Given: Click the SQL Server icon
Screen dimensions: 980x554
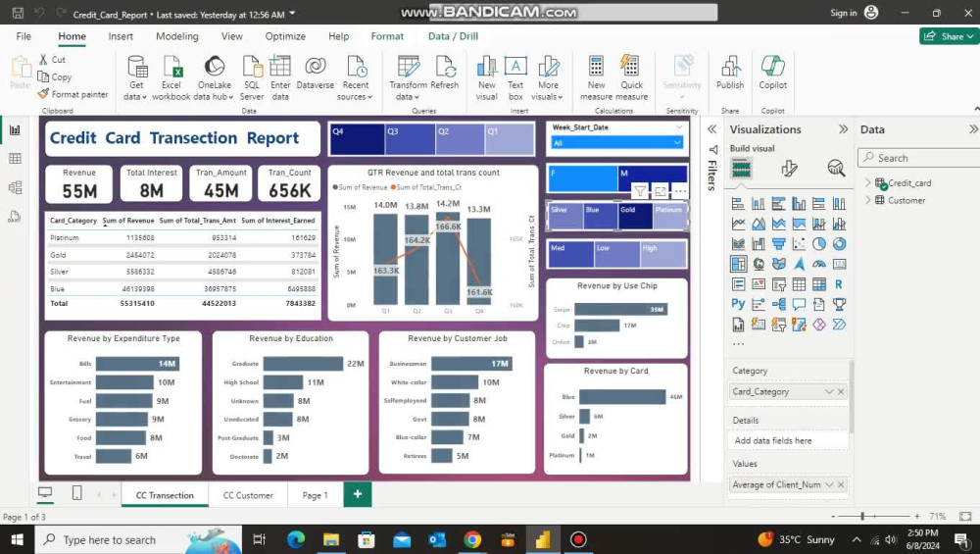Looking at the screenshot, I should 252,77.
